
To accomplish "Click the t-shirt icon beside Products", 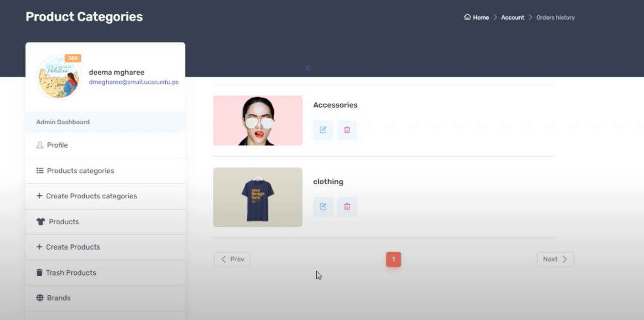I will (40, 221).
